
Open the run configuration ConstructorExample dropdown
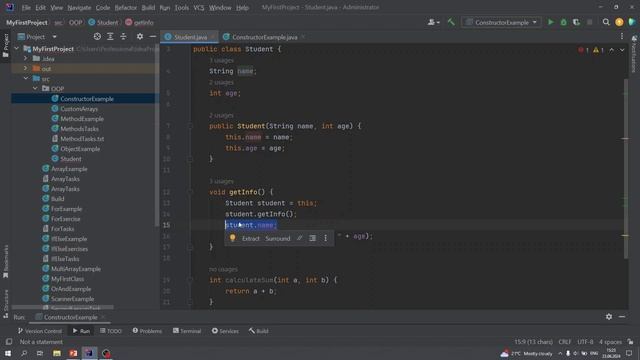coord(501,22)
